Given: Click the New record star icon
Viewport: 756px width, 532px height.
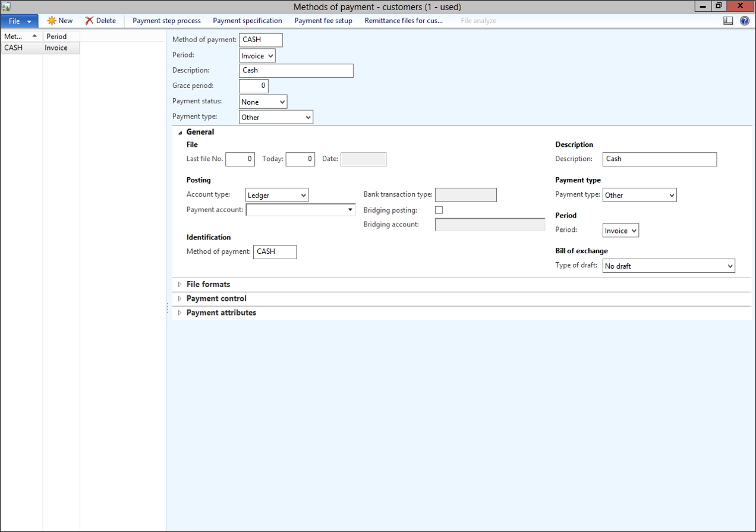Looking at the screenshot, I should (52, 21).
